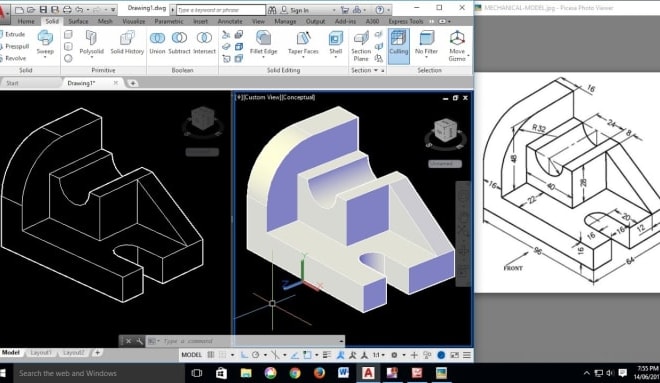This screenshot has width=660, height=383.
Task: Click the Save icon in quick access toolbar
Action: (x=43, y=9)
